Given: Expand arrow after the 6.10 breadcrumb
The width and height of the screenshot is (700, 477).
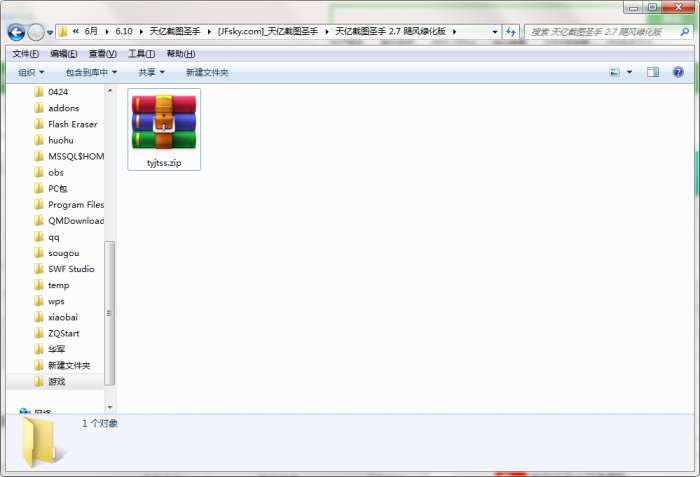Looking at the screenshot, I should coord(141,32).
